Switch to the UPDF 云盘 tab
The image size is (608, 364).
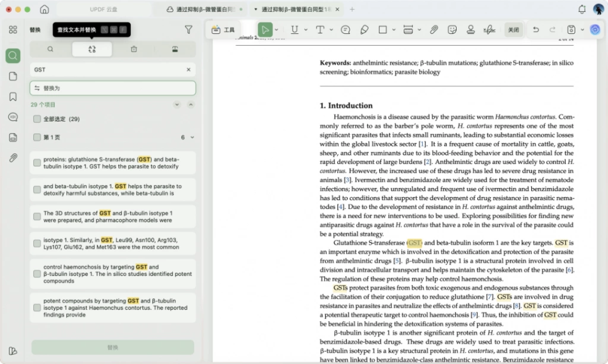103,10
